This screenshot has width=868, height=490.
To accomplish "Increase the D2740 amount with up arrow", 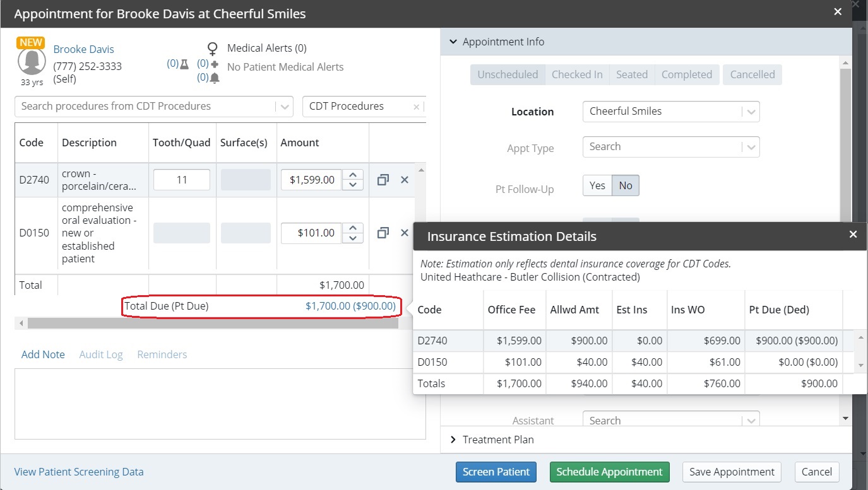I will [354, 175].
